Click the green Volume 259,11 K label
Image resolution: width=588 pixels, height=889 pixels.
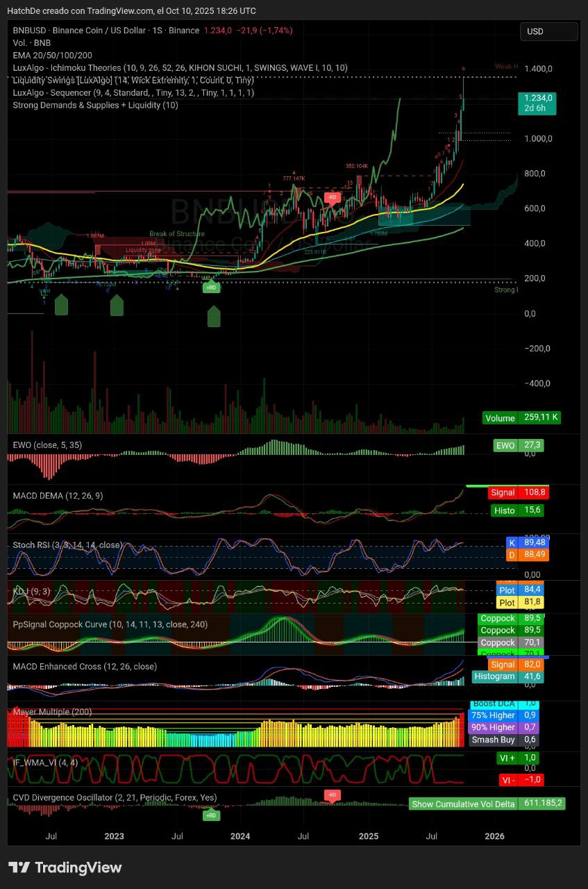[x=521, y=418]
